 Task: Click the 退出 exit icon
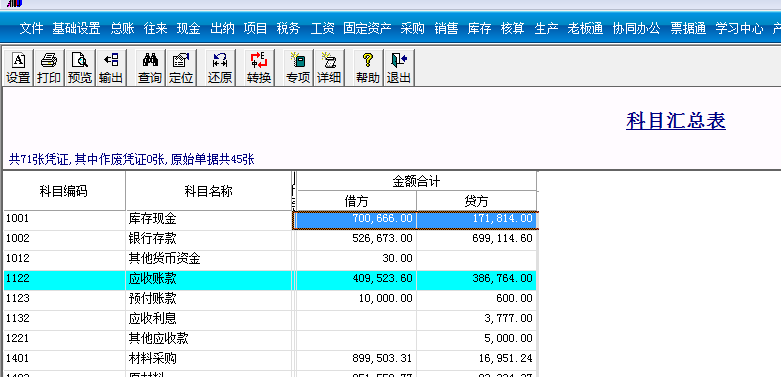398,68
